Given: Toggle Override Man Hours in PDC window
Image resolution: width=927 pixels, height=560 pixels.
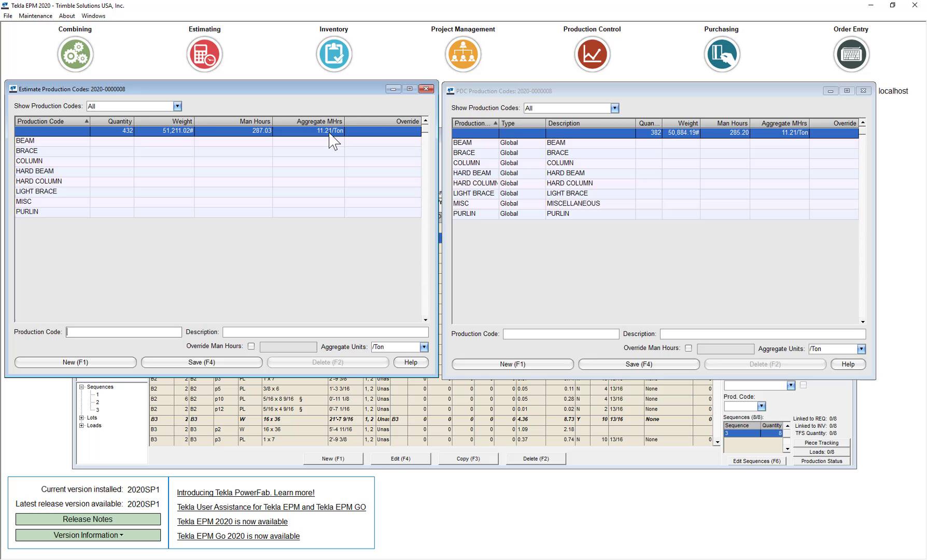Looking at the screenshot, I should pos(689,348).
